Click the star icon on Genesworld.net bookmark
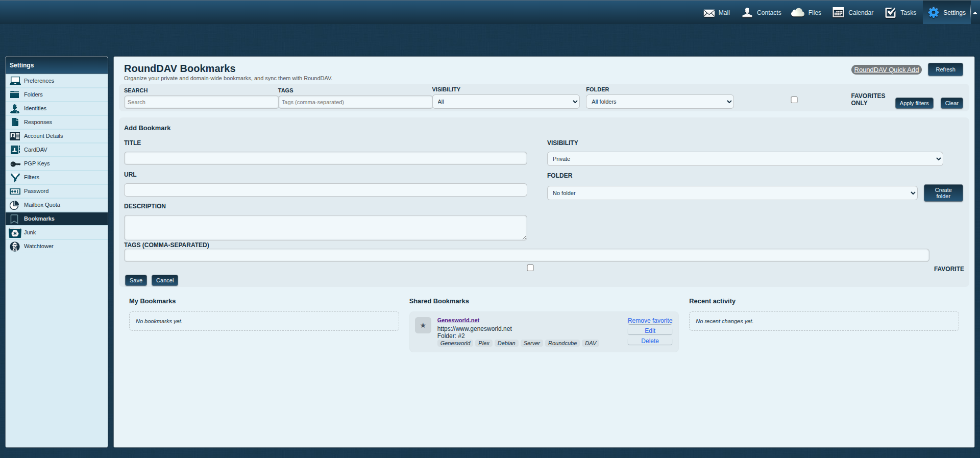Viewport: 980px width, 458px height. click(x=423, y=325)
